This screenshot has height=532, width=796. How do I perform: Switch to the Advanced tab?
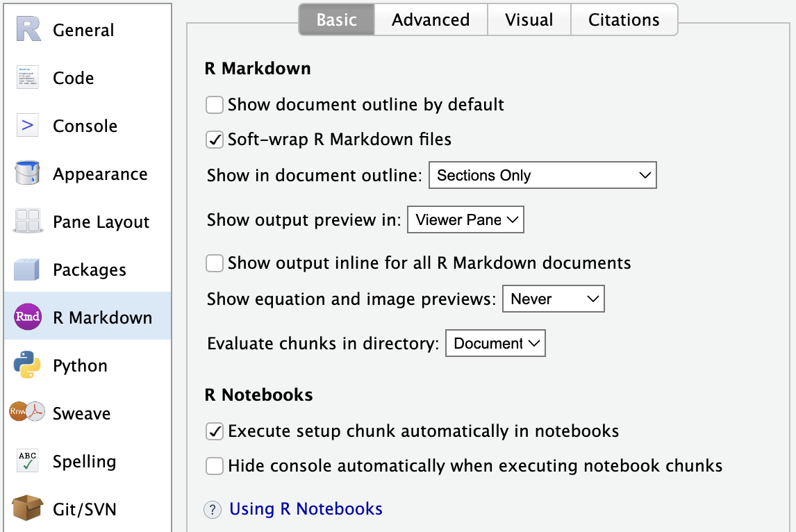pyautogui.click(x=431, y=20)
